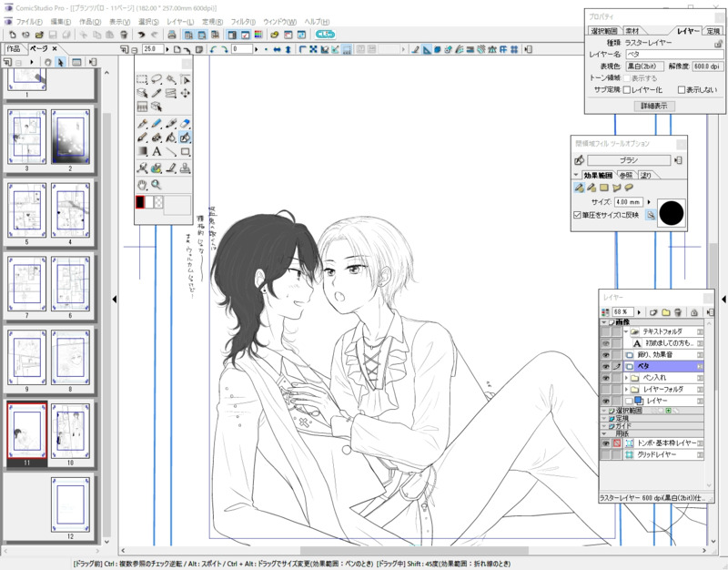Select the pen nib tool
728x570 pixels.
click(x=142, y=124)
